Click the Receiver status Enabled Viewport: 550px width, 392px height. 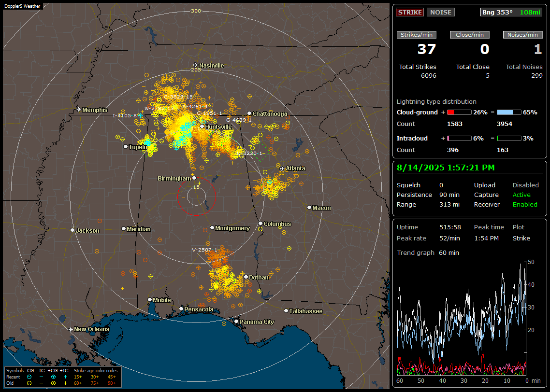(525, 205)
